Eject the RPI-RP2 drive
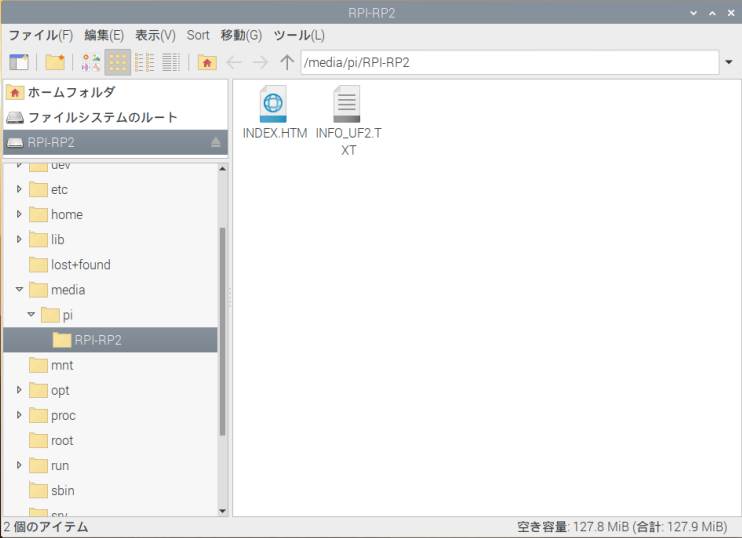The image size is (742, 538). 216,142
